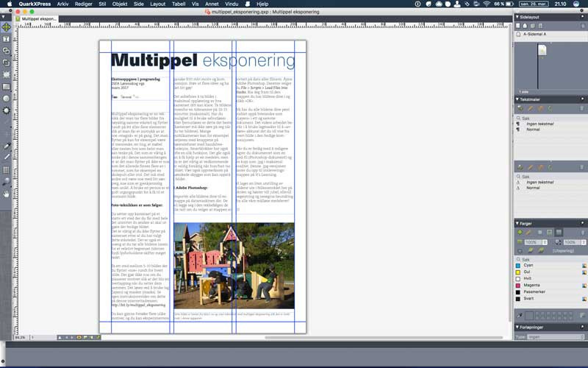This screenshot has width=588, height=368.
Task: Select the Text Unlinking tool
Action: click(6, 63)
